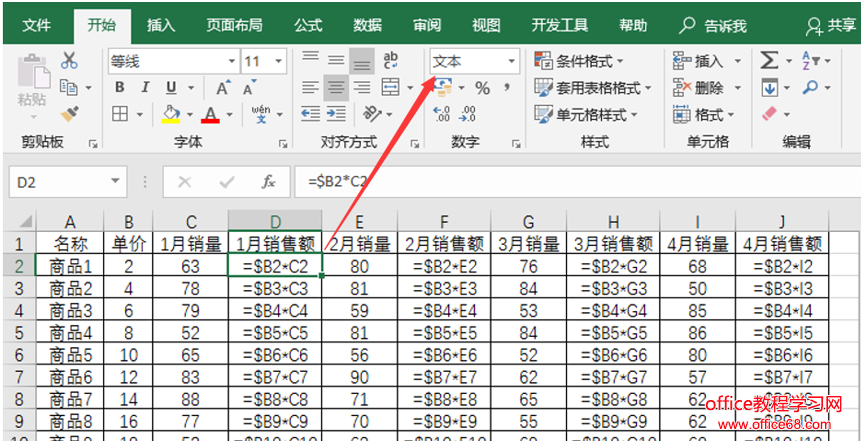Click in the formula bar =$B2*C2
This screenshot has width=861, height=441.
click(x=578, y=182)
